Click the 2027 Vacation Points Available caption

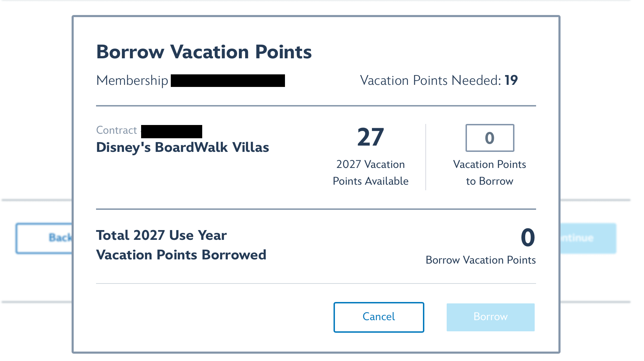pyautogui.click(x=371, y=173)
